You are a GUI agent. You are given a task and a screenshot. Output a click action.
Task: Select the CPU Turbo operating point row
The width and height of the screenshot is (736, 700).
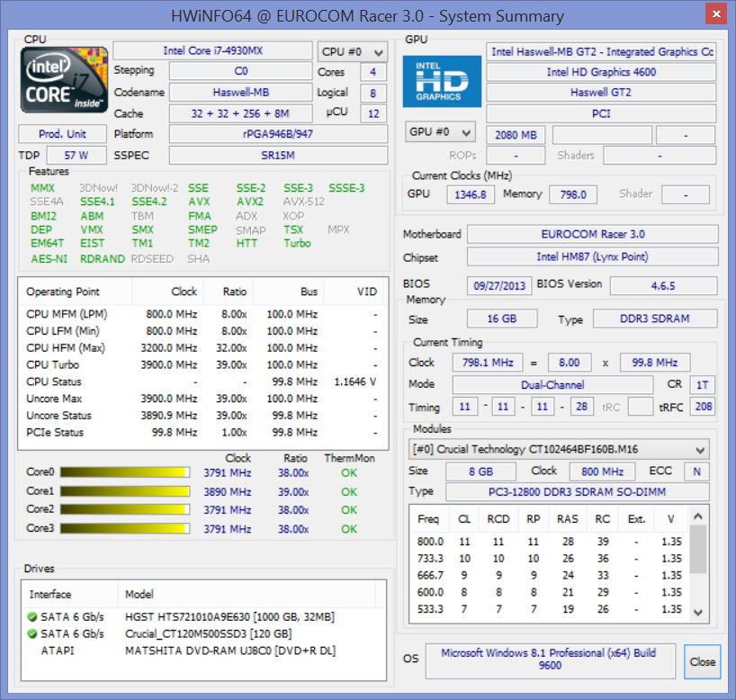coord(202,364)
